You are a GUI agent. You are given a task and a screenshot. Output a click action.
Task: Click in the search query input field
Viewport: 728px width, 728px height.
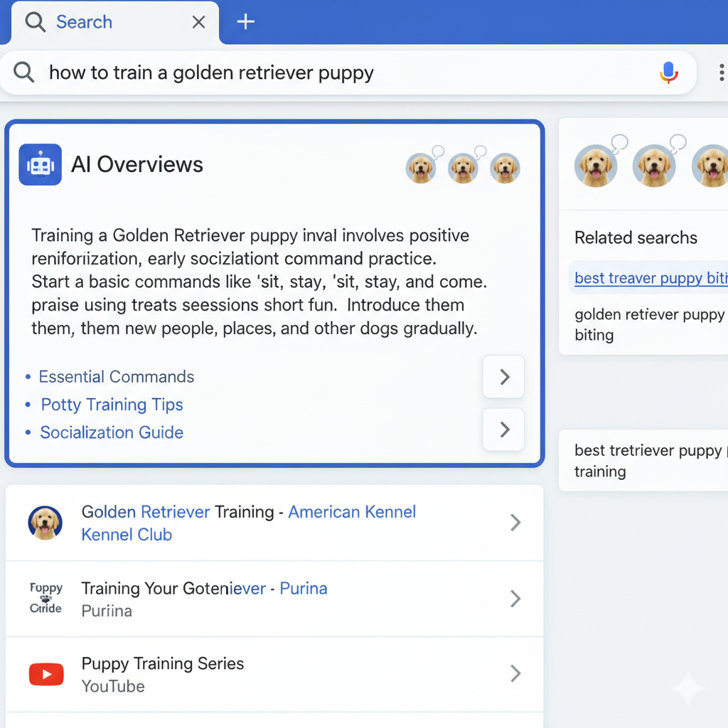(348, 73)
